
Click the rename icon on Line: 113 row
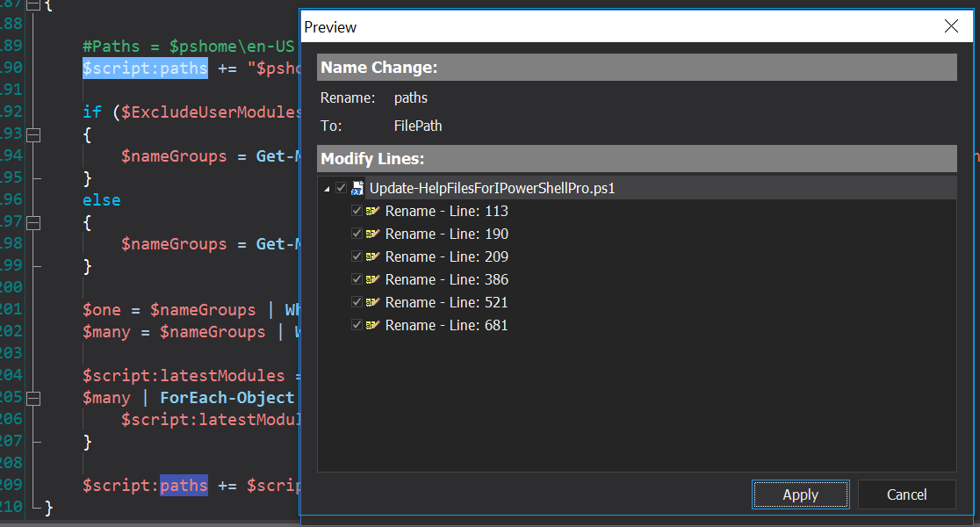click(372, 212)
